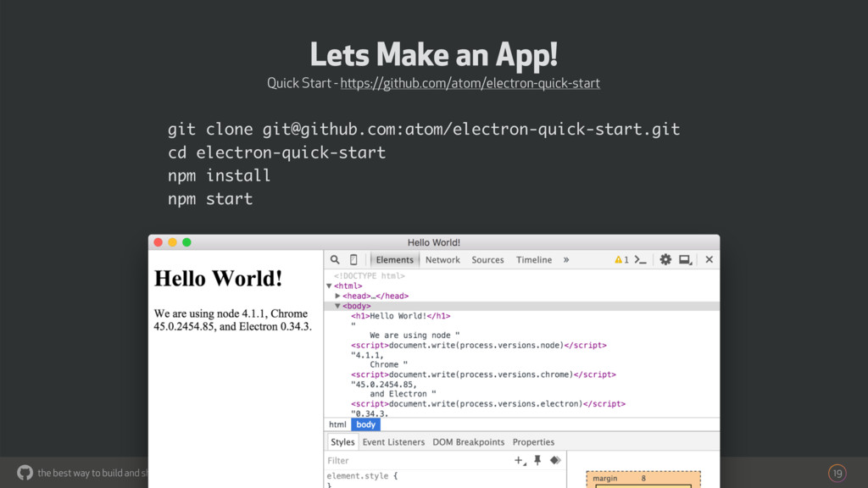Click the animations diamond icon
Screen dimensions: 868x488
(555, 460)
